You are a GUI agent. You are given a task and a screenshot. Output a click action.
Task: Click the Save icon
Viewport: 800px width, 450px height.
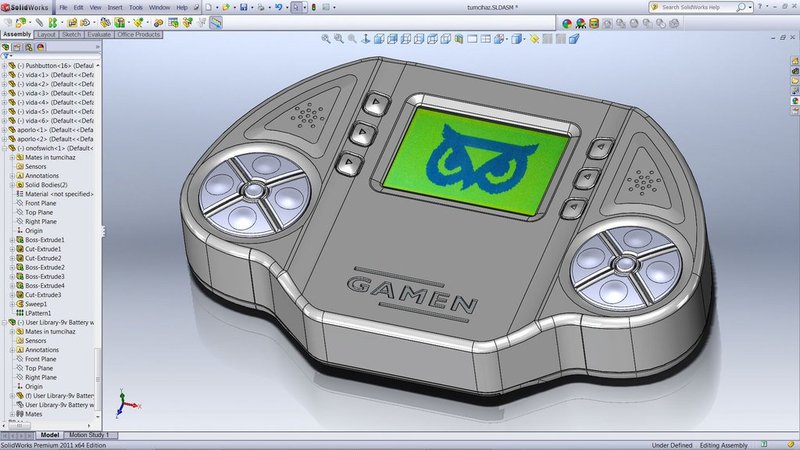tap(244, 7)
